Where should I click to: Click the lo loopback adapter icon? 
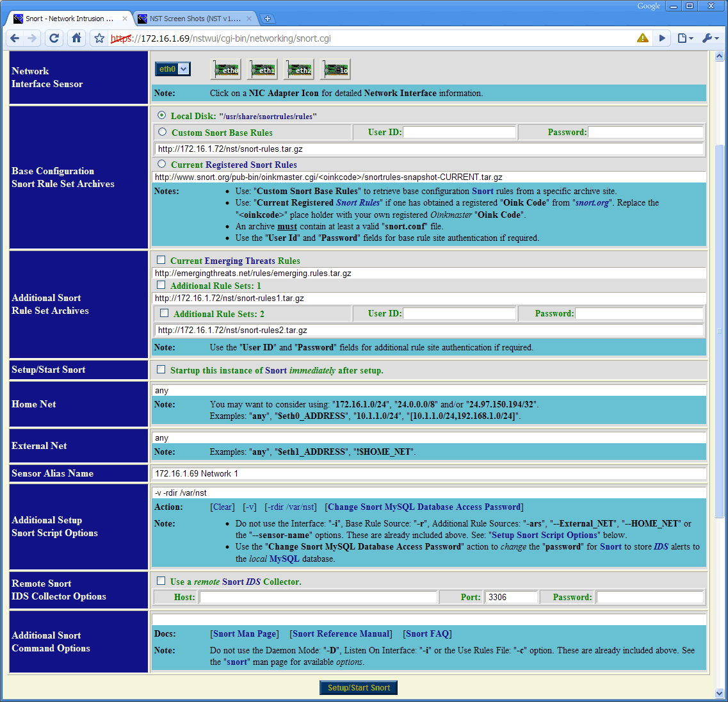tap(336, 70)
